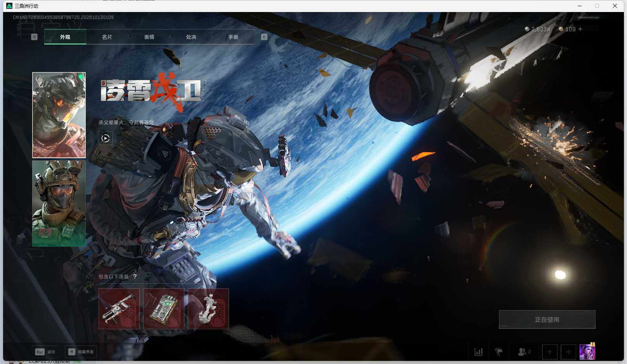Click the second empty squad slot plus

(x=568, y=352)
